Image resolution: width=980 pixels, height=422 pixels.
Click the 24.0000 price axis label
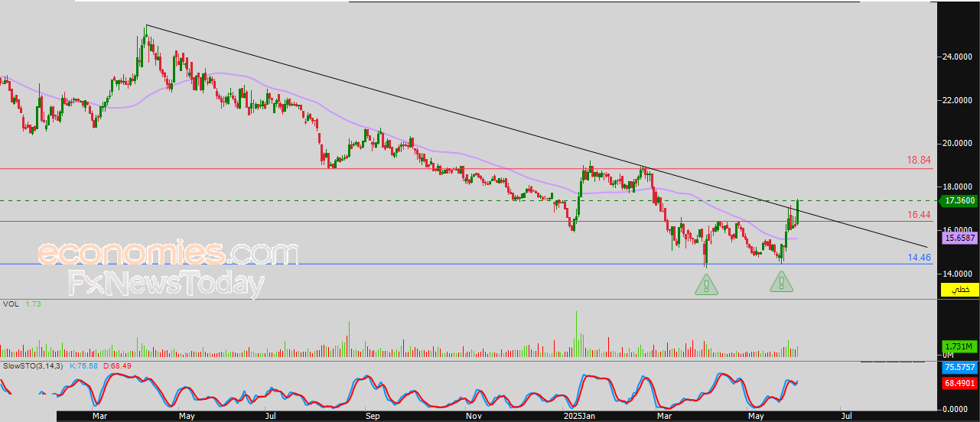[x=957, y=57]
